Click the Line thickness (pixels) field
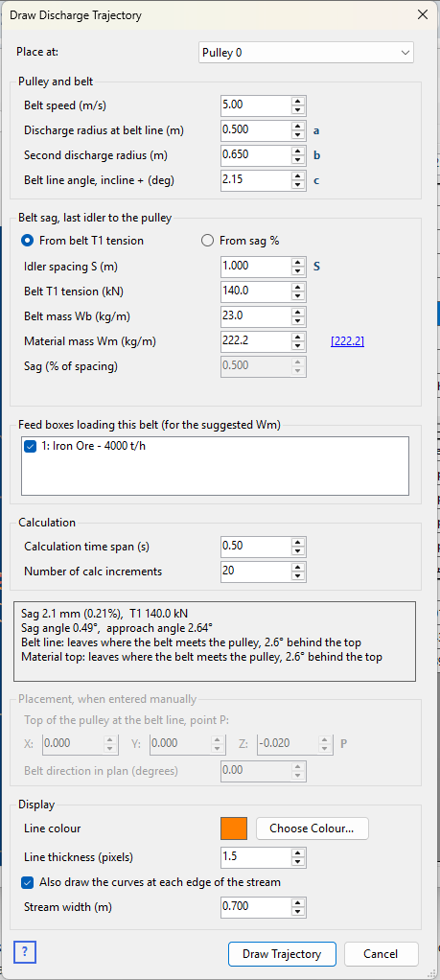440x980 pixels. click(255, 856)
